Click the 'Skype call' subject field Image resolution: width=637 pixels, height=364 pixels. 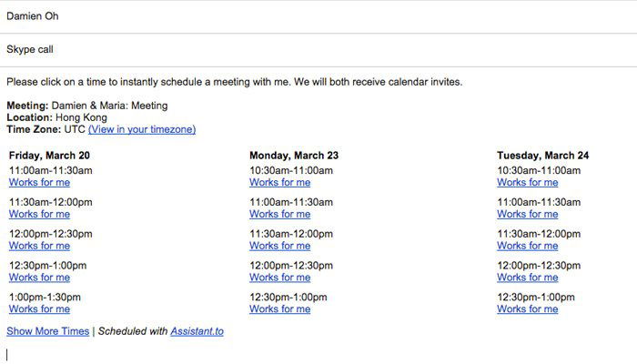[x=318, y=50]
